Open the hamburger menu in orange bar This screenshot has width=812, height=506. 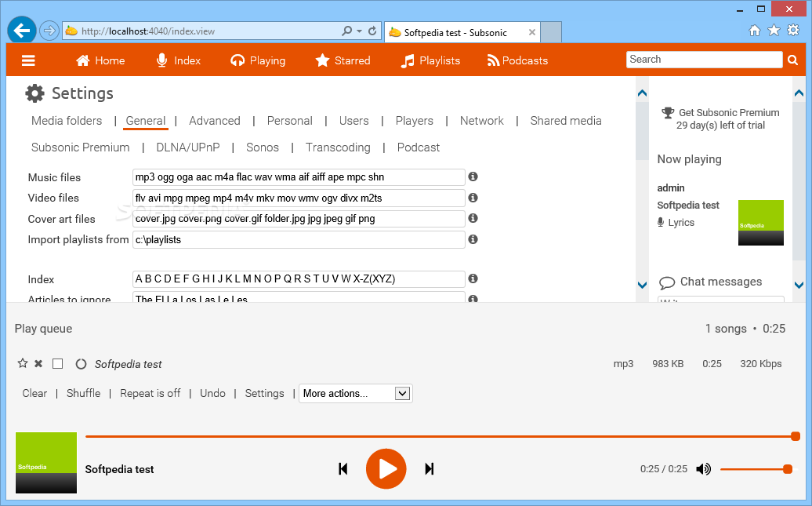(x=28, y=60)
